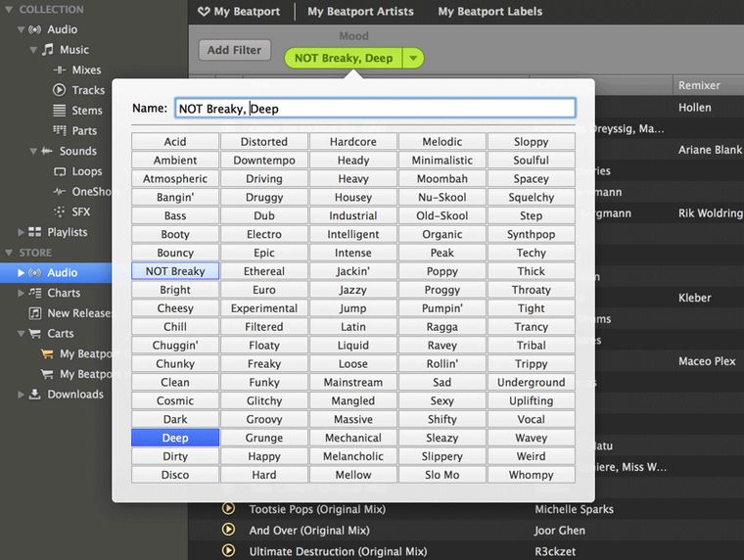The width and height of the screenshot is (744, 560).
Task: Click the Carts shopping cart icon
Action: click(34, 334)
